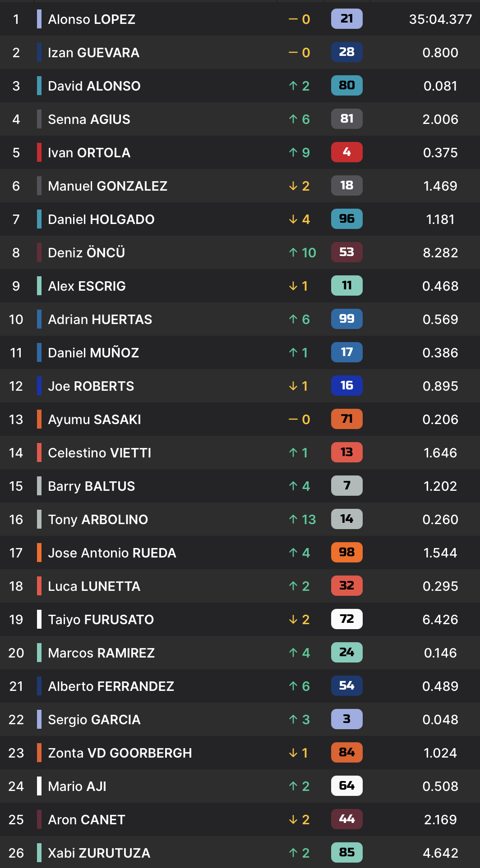
Task: Tap rider number badge 21
Action: pyautogui.click(x=346, y=19)
